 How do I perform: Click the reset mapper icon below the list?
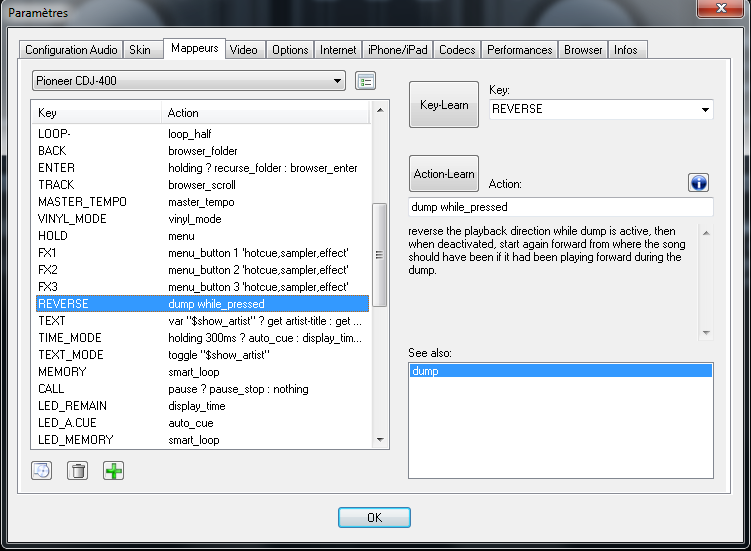[42, 471]
